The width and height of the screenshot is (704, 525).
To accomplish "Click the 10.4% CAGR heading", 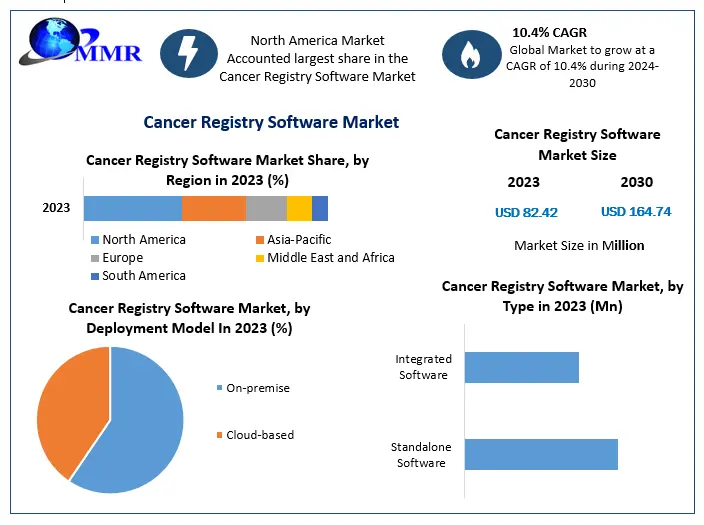I will 549,32.
